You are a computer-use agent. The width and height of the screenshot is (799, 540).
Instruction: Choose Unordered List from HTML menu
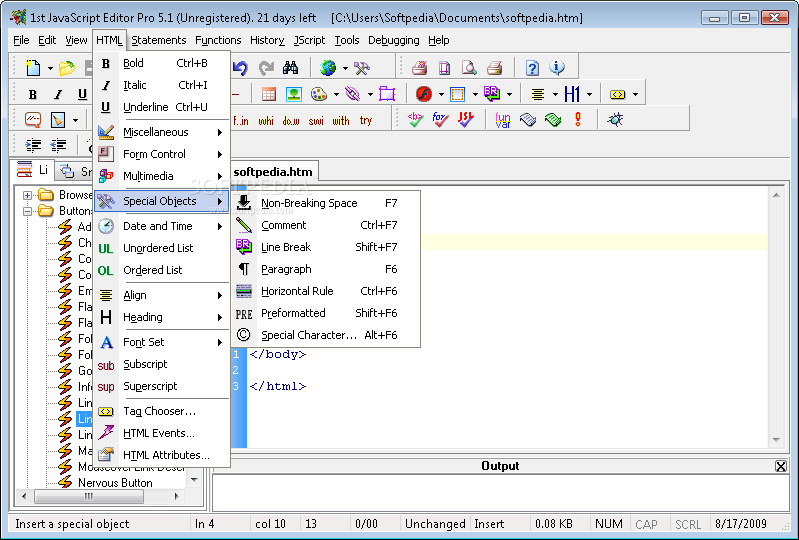162,248
